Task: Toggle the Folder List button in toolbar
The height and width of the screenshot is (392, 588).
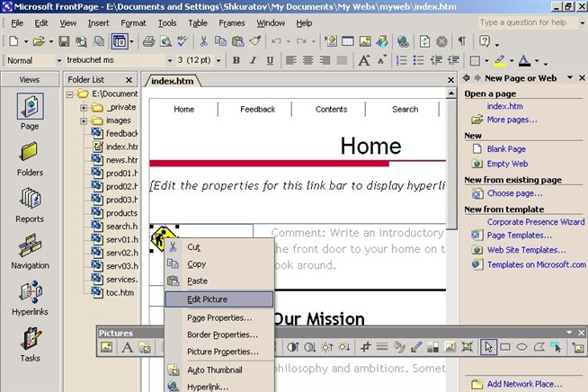Action: pos(120,41)
